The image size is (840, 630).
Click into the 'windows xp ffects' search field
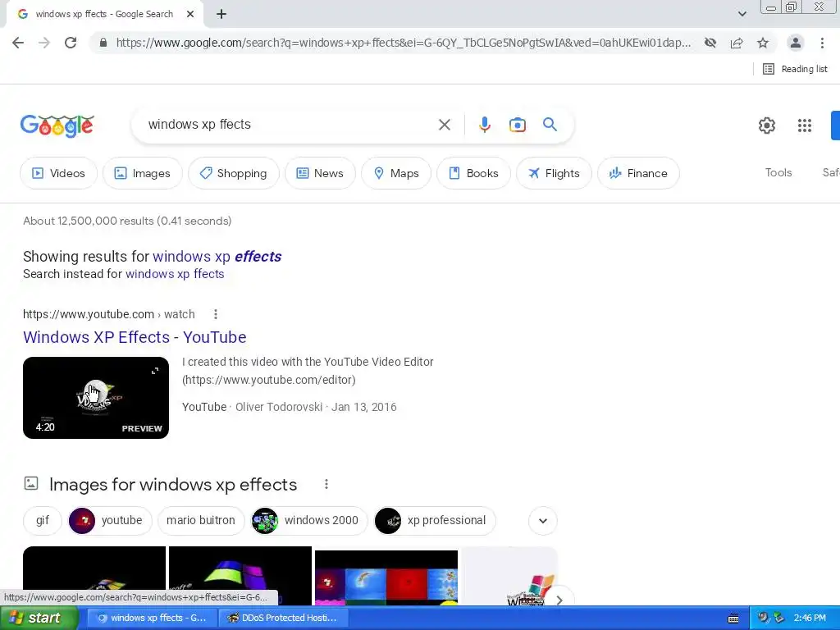click(290, 125)
